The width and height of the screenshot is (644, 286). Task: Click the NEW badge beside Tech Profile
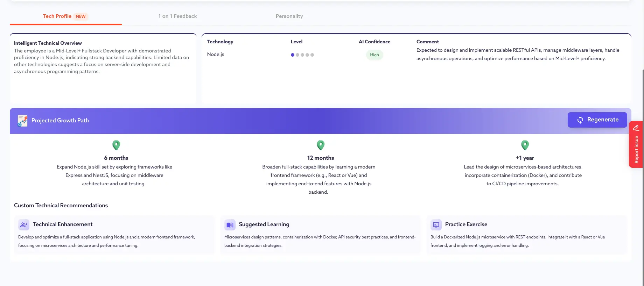(80, 16)
